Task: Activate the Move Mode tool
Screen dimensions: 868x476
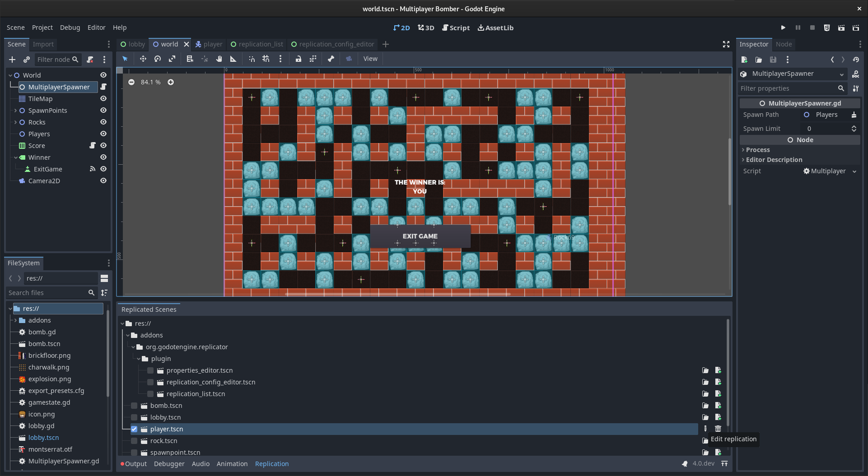Action: coord(143,59)
